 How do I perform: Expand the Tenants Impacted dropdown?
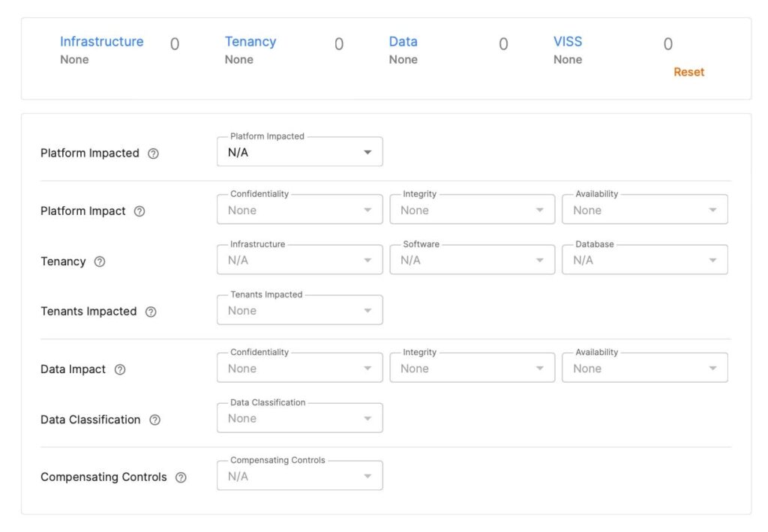pos(299,311)
